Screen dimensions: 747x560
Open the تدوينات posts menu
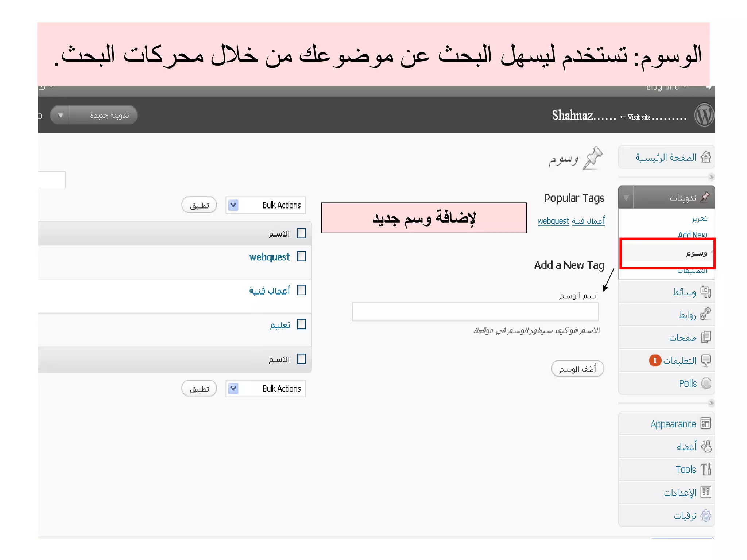[674, 197]
